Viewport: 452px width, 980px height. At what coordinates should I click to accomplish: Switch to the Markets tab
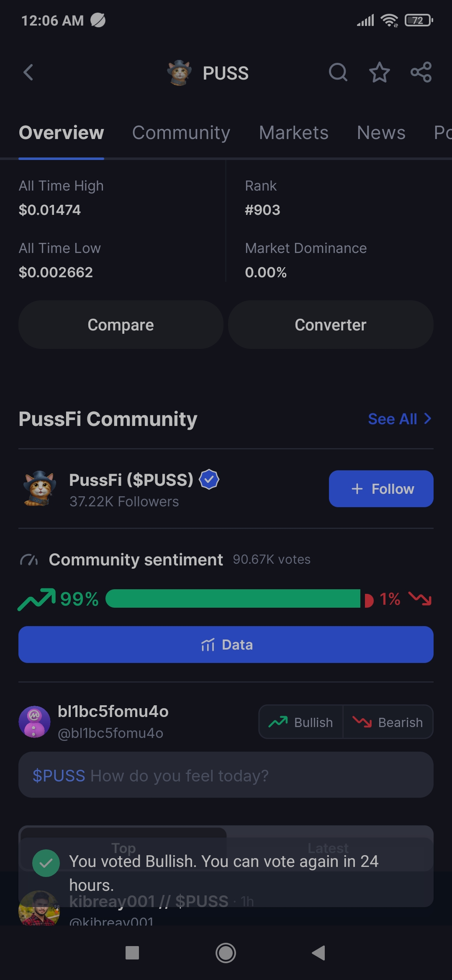coord(293,133)
